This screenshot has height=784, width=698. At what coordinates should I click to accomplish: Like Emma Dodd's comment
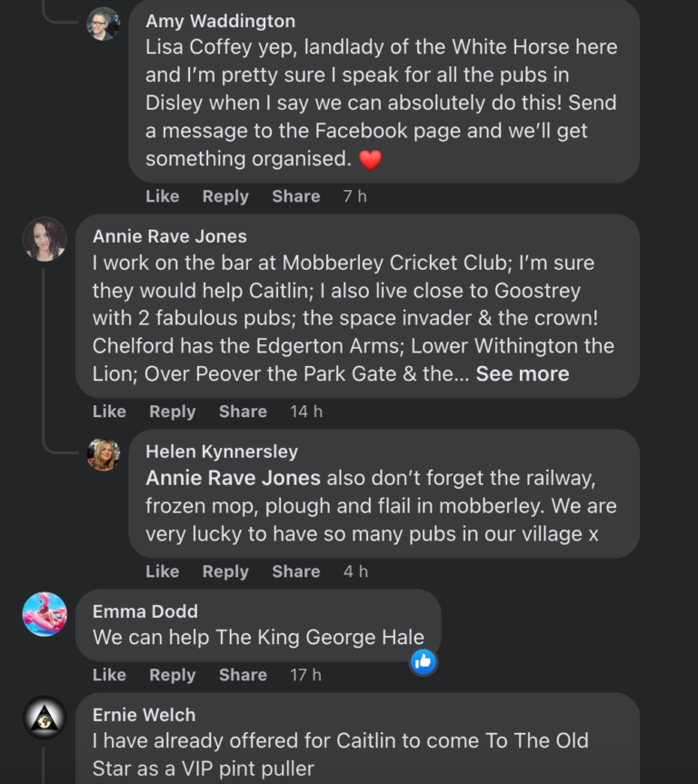coord(109,675)
